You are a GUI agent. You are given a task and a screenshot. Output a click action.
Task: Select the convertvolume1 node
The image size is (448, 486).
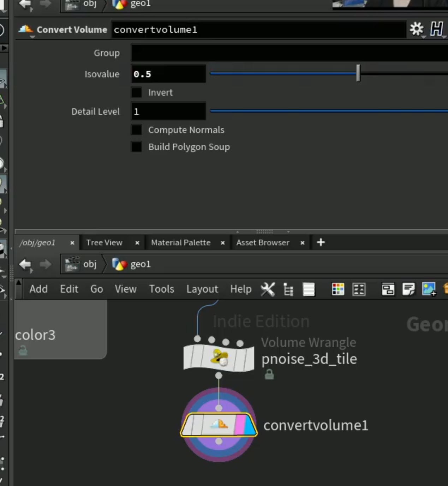pos(219,425)
